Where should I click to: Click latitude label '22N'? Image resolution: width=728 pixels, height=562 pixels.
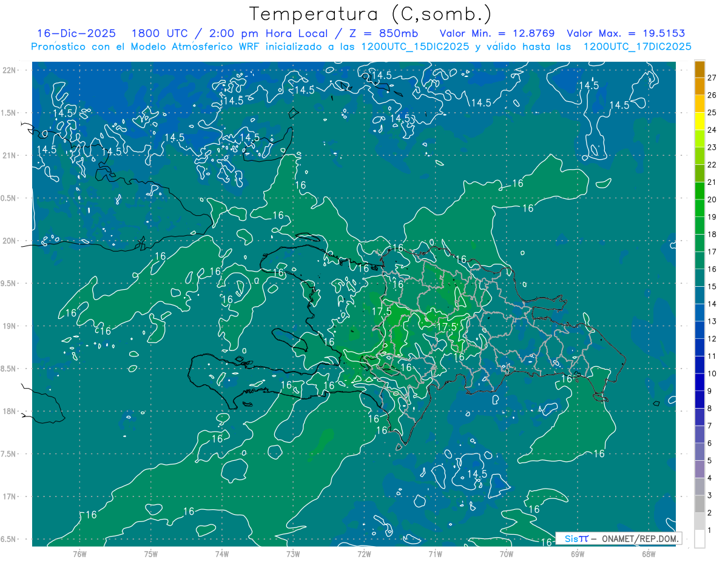pos(10,70)
